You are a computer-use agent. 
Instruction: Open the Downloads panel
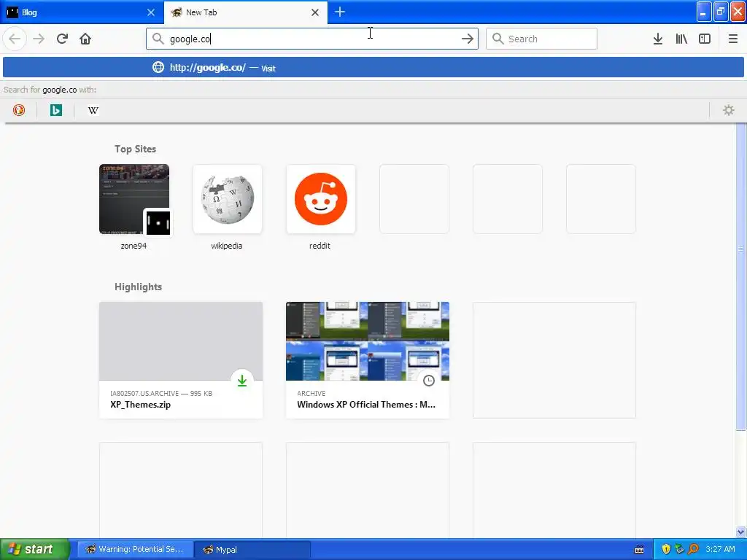(x=658, y=39)
